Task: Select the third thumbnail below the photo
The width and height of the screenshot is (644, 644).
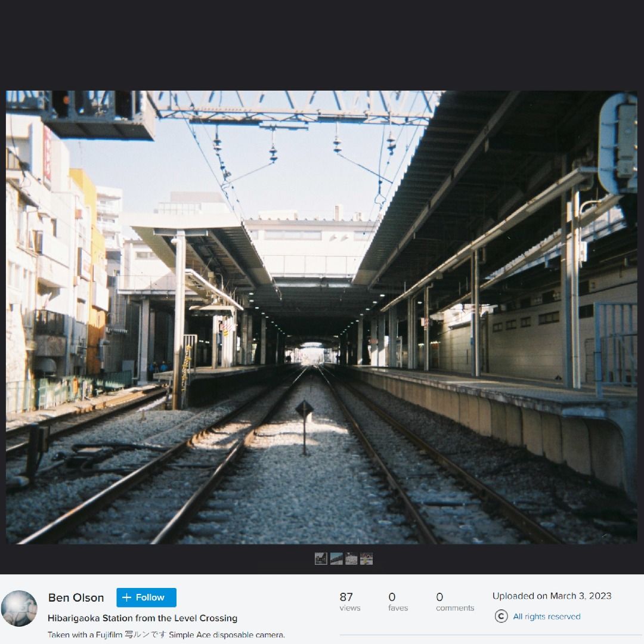Action: 351,559
